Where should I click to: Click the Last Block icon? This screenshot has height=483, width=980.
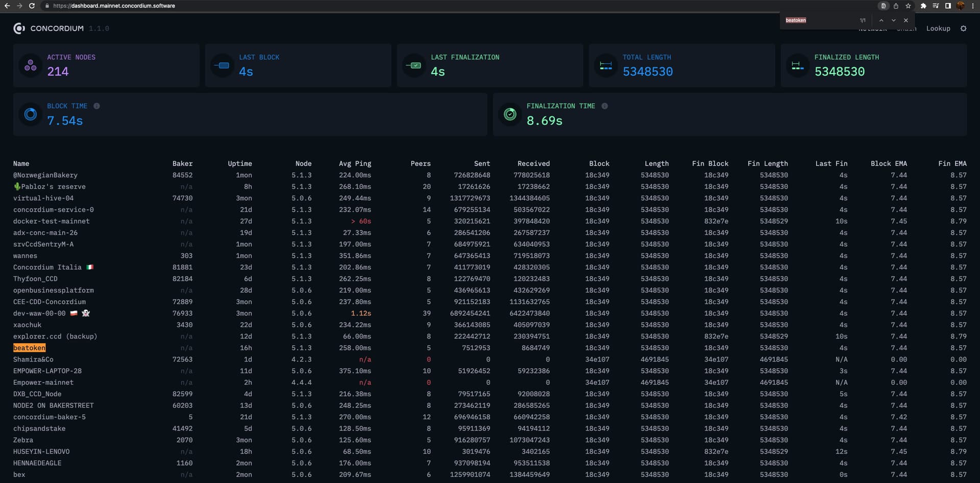tap(223, 65)
